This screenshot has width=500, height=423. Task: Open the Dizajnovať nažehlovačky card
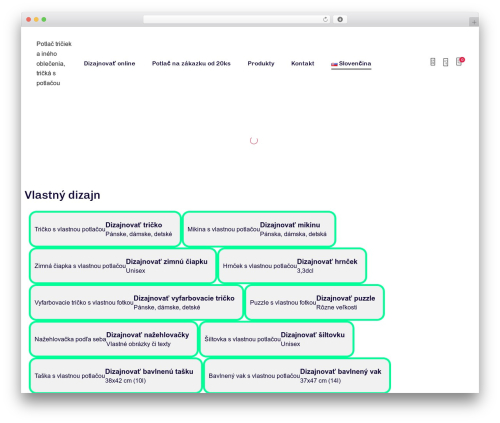114,339
